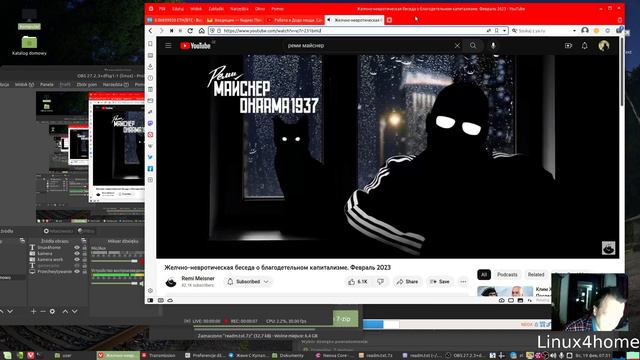Lock the kamera work source in OBS
This screenshot has width=640, height=360.
(84, 259)
